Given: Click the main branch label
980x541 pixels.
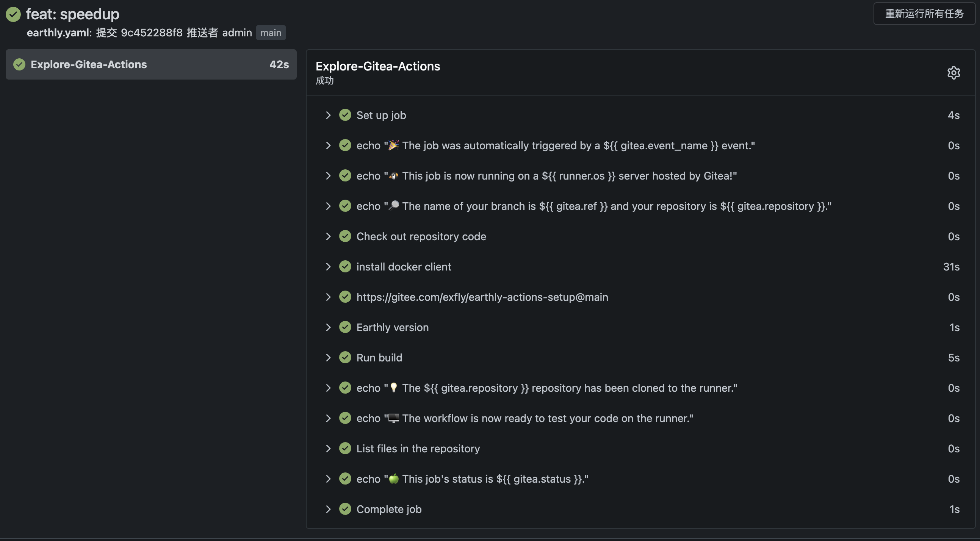Looking at the screenshot, I should click(x=271, y=33).
